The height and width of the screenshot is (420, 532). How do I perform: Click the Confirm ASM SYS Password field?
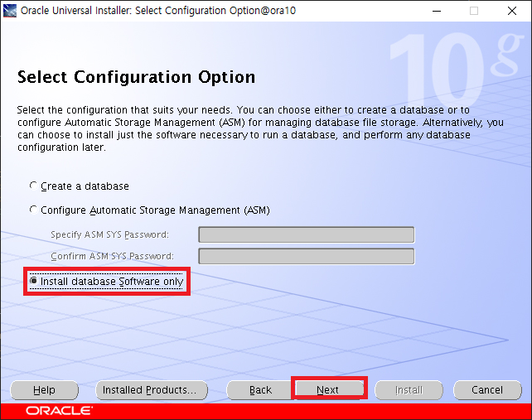306,256
